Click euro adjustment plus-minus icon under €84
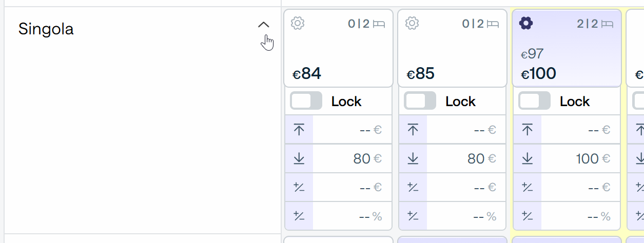 pyautogui.click(x=299, y=188)
